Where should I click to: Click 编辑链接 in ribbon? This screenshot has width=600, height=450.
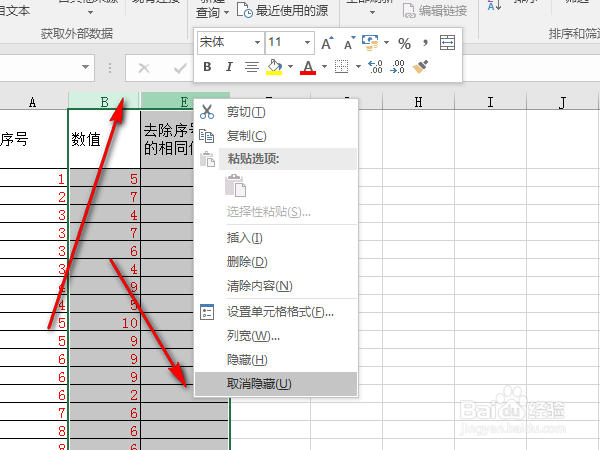click(435, 11)
